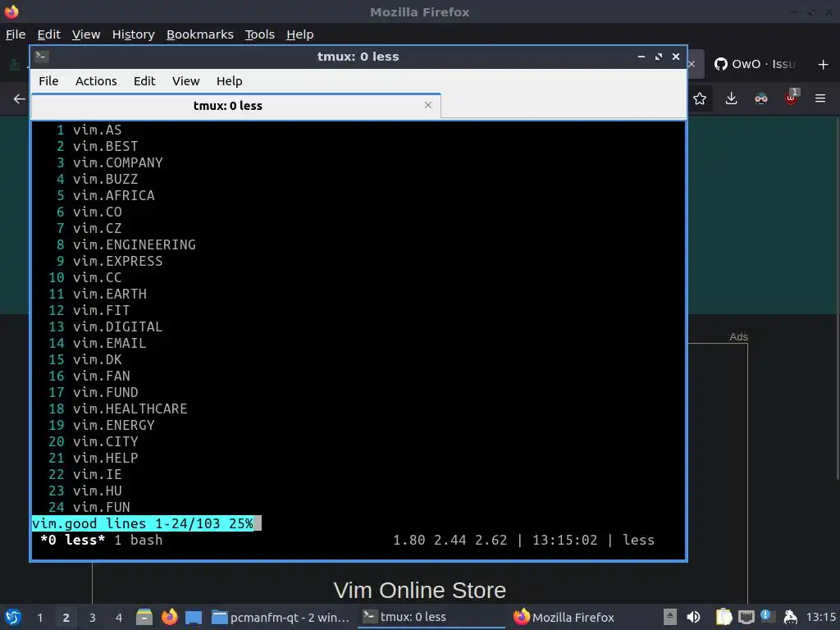840x630 pixels.
Task: Switch to virtual desktop 1
Action: click(x=39, y=618)
